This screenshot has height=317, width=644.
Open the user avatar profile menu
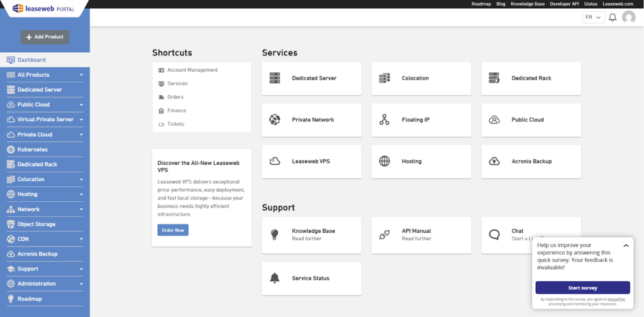(x=628, y=17)
